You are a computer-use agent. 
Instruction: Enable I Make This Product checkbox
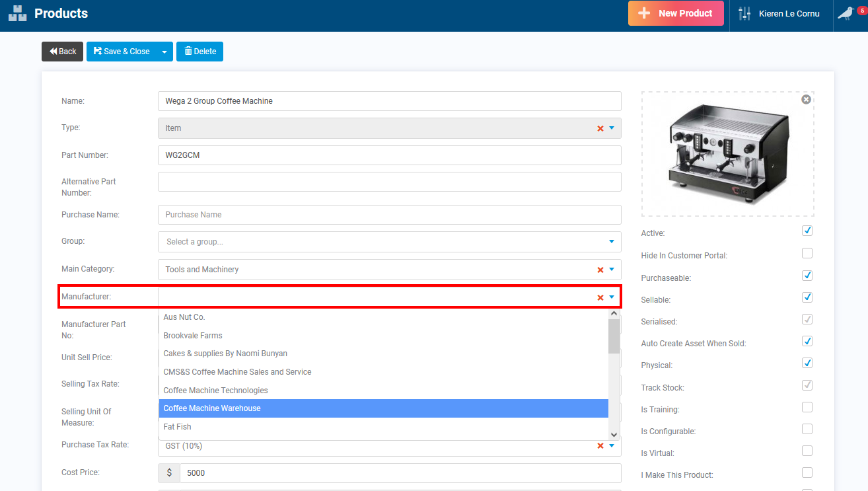(807, 472)
